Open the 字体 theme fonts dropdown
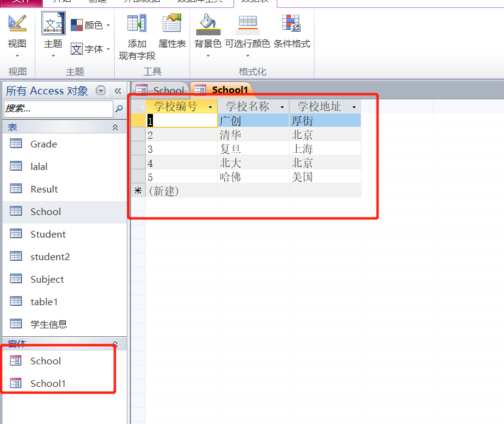504x424 pixels. [x=90, y=49]
